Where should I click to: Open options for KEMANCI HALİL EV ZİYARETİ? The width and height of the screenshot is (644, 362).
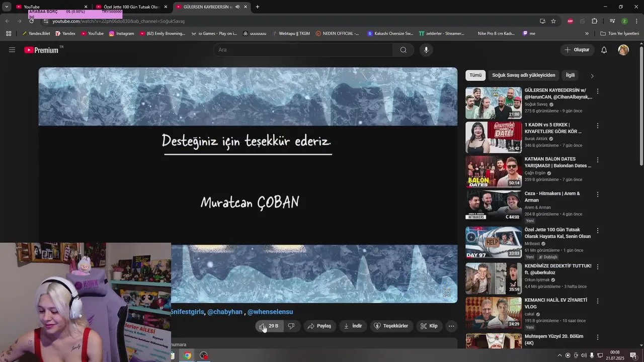pyautogui.click(x=597, y=301)
